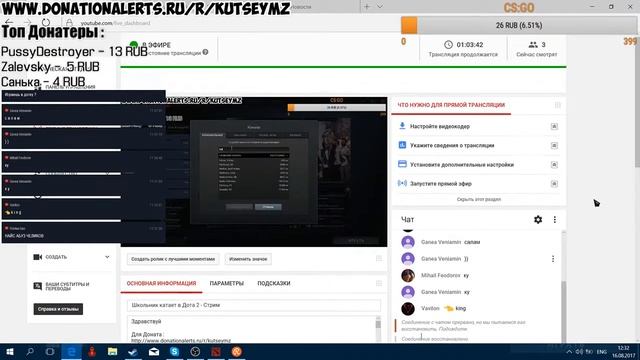Click Mihail Feodorov avatar in chat
The height and width of the screenshot is (360, 640).
tap(408, 276)
